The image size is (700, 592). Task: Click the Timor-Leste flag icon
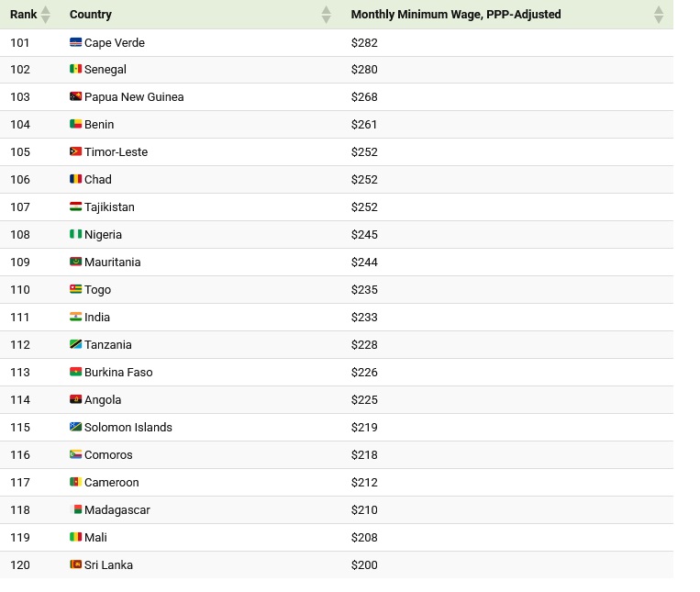75,151
